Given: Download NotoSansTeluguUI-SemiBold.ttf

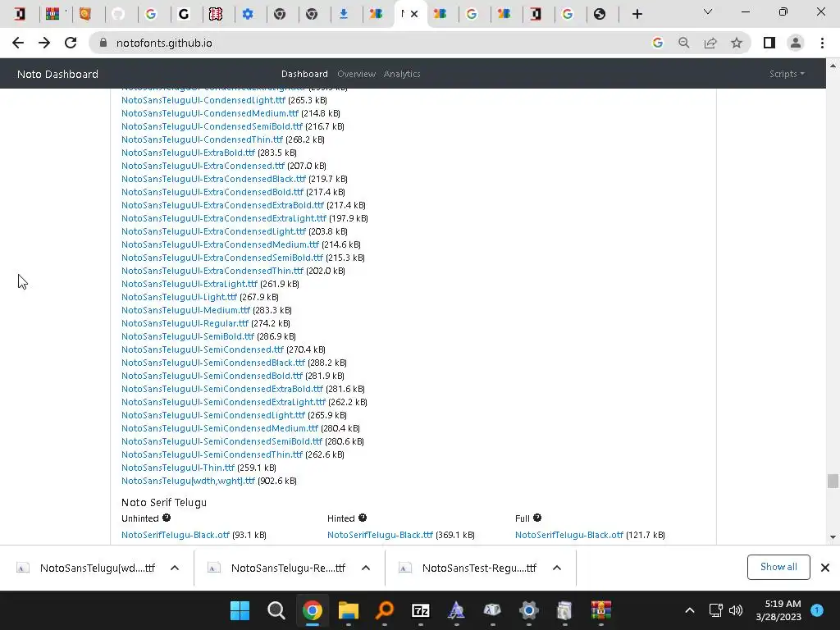Looking at the screenshot, I should [x=188, y=336].
